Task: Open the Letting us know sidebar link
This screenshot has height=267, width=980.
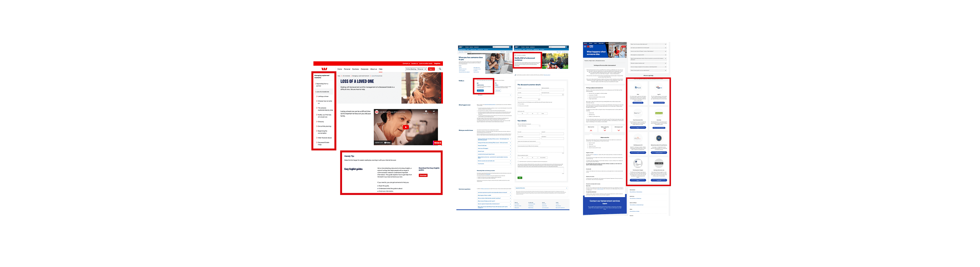Action: 323,96
